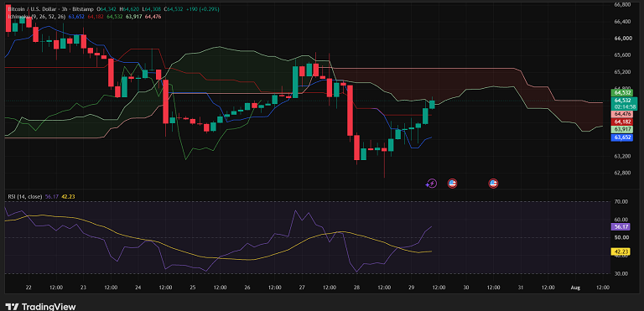Click pink 64,476 price axis label
Screen dimensions: 644x311
coord(622,114)
